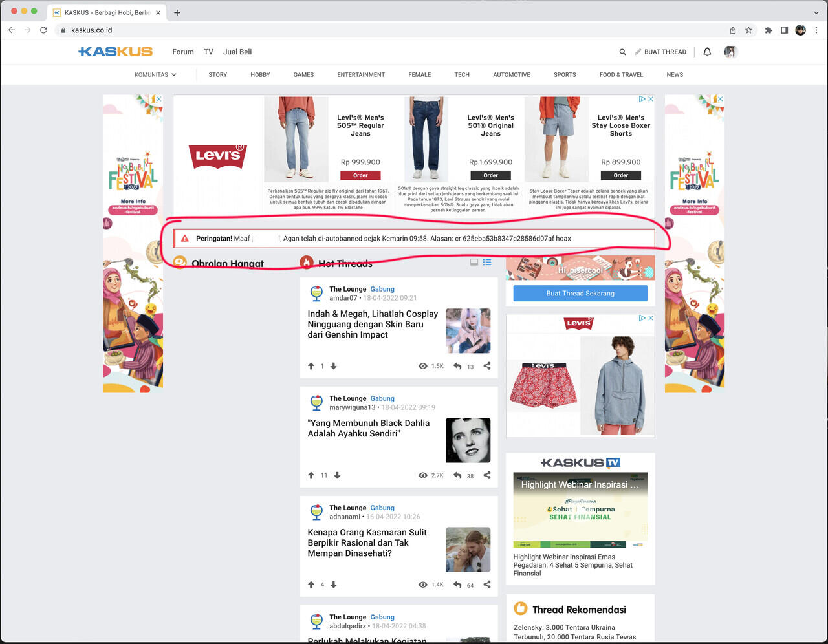Reload the page with refresh icon
This screenshot has width=828, height=644.
point(43,30)
